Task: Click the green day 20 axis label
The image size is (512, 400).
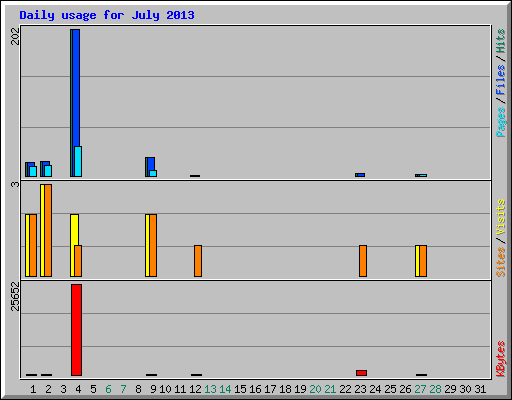Action: [x=315, y=389]
